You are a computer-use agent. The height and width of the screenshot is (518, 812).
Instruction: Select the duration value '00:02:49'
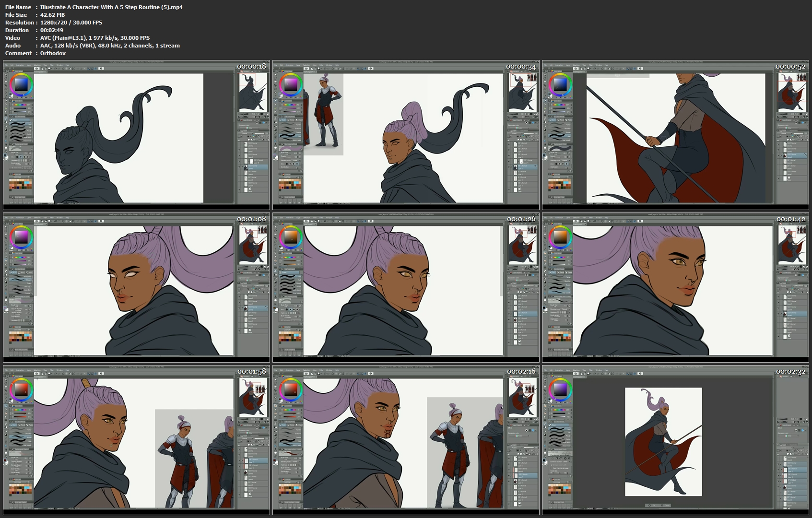pos(52,30)
